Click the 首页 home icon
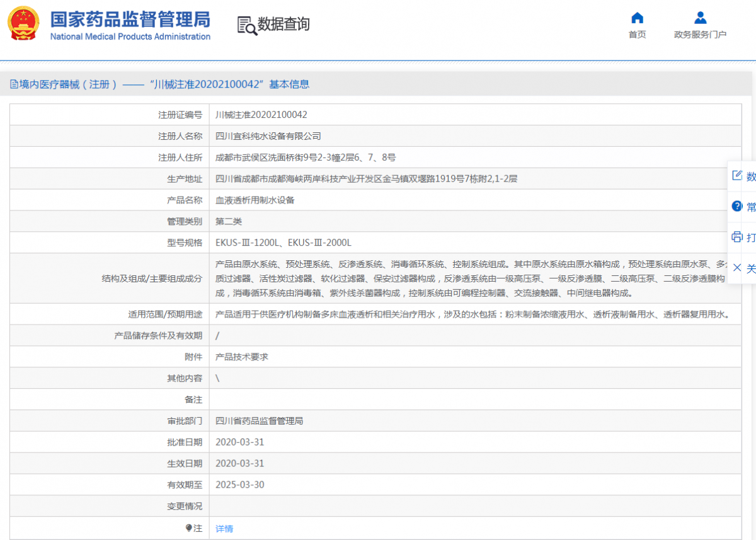Viewport: 756px width, 540px height. coord(637,18)
